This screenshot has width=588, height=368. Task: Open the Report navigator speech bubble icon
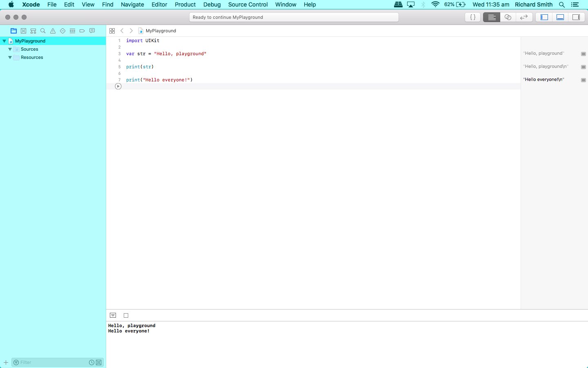coord(92,31)
